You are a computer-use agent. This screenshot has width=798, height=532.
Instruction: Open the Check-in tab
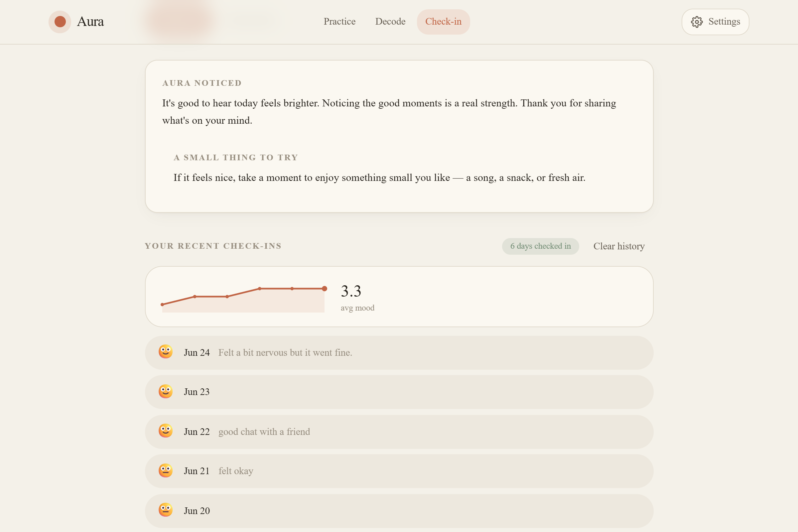click(x=444, y=22)
